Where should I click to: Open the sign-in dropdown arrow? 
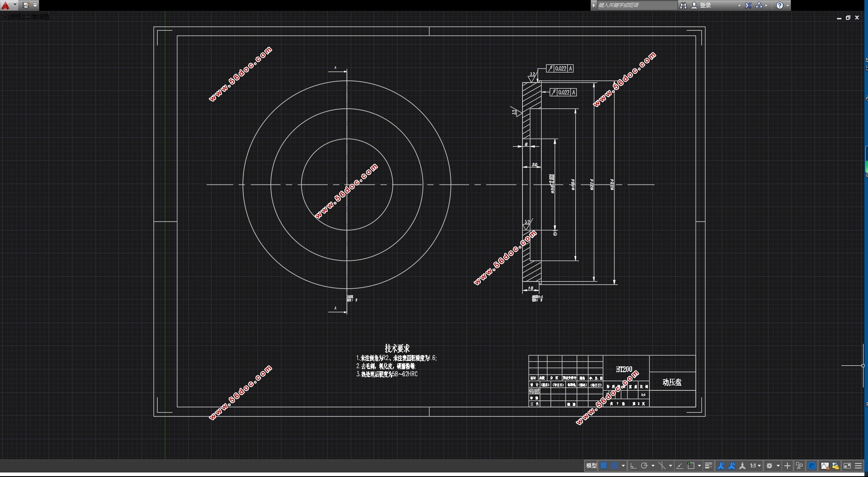tap(739, 5)
